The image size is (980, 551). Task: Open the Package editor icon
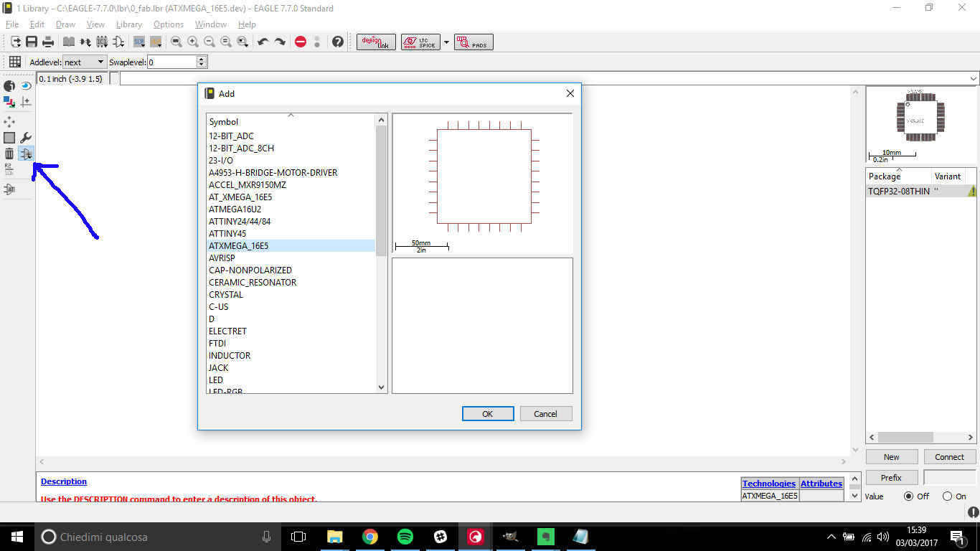[102, 42]
